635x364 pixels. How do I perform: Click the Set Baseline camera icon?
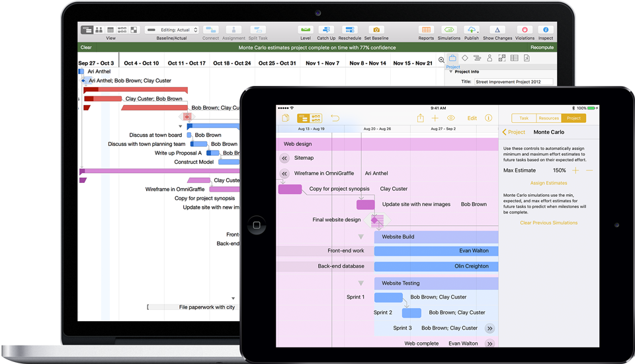click(x=376, y=30)
